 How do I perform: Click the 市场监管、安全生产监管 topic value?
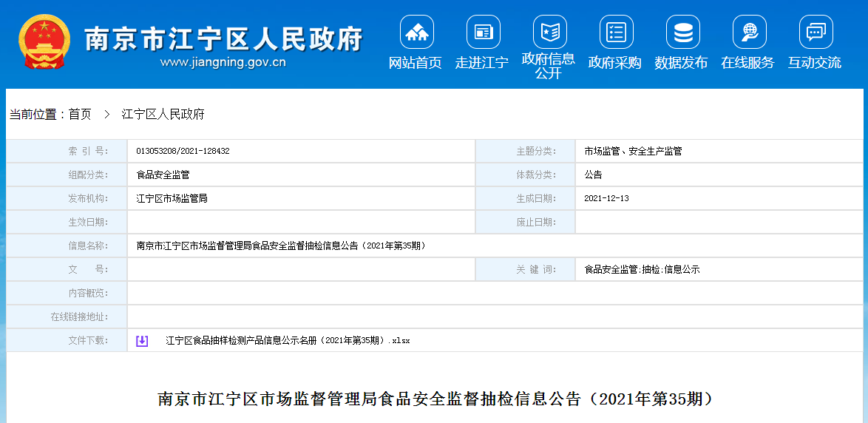(x=633, y=151)
